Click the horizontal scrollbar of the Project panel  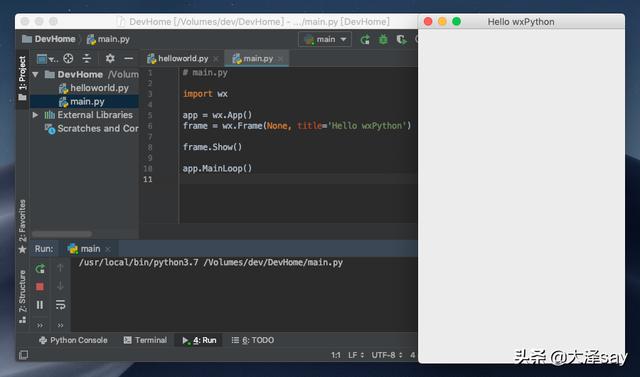click(x=62, y=234)
